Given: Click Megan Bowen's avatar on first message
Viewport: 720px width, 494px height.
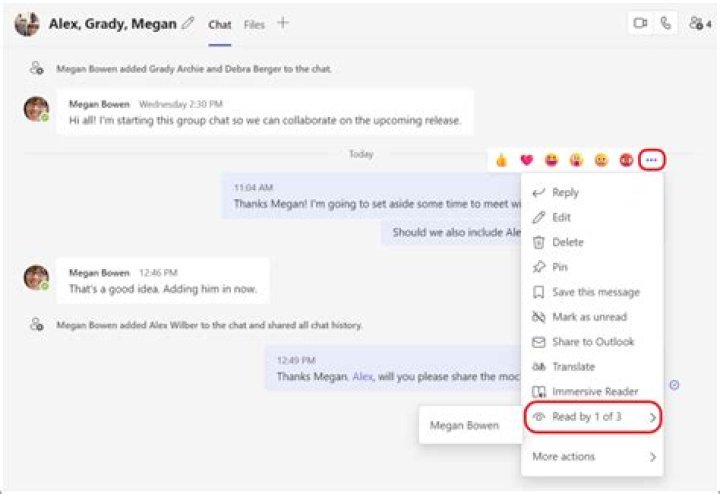Looking at the screenshot, I should coord(36,109).
